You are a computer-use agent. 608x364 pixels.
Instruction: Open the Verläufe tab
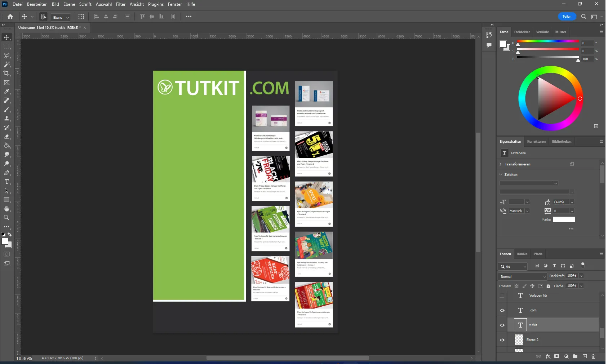tap(542, 32)
